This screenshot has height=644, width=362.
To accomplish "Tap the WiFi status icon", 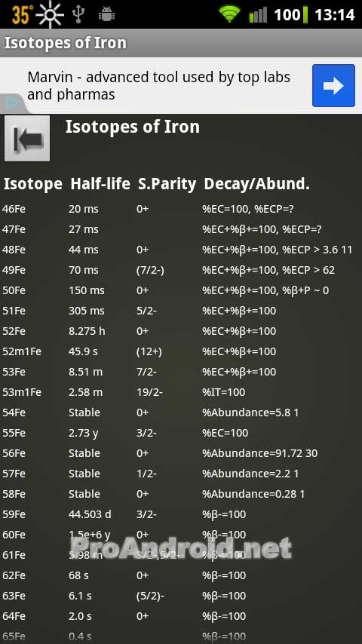I will click(230, 15).
